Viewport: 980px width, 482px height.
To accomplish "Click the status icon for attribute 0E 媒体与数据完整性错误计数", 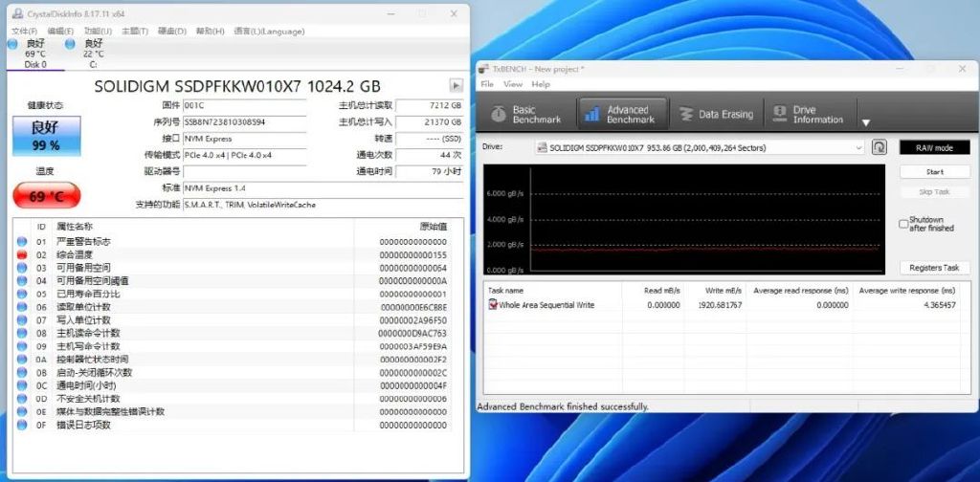I will [22, 412].
